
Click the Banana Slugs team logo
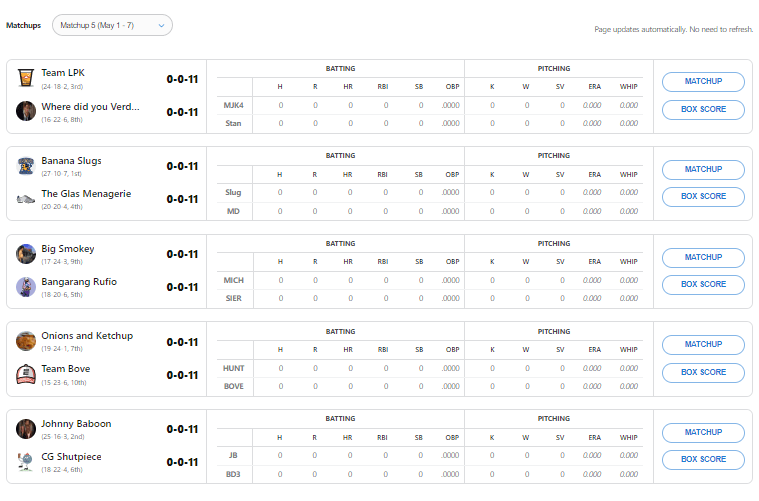point(26,166)
